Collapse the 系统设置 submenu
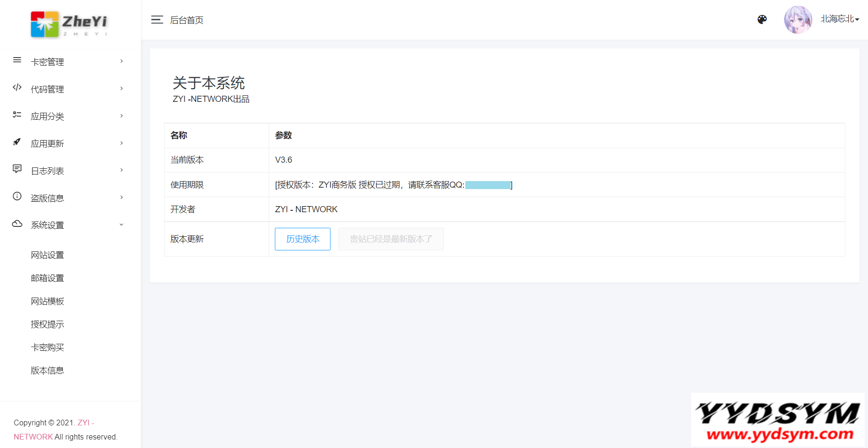Viewport: 868px width, 448px height. (121, 225)
